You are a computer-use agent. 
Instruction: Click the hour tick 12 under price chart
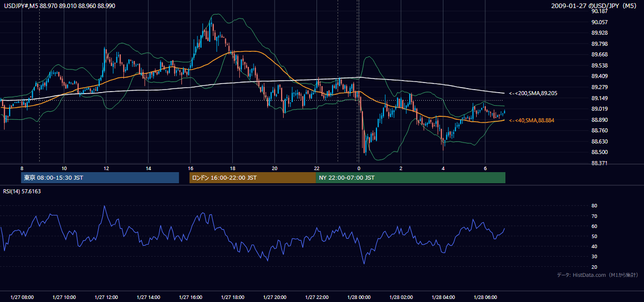(x=106, y=168)
